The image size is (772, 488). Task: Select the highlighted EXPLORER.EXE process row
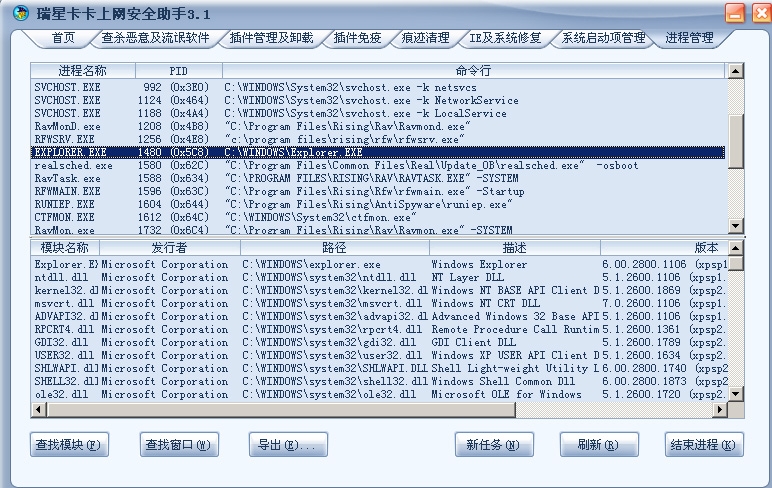click(x=378, y=152)
